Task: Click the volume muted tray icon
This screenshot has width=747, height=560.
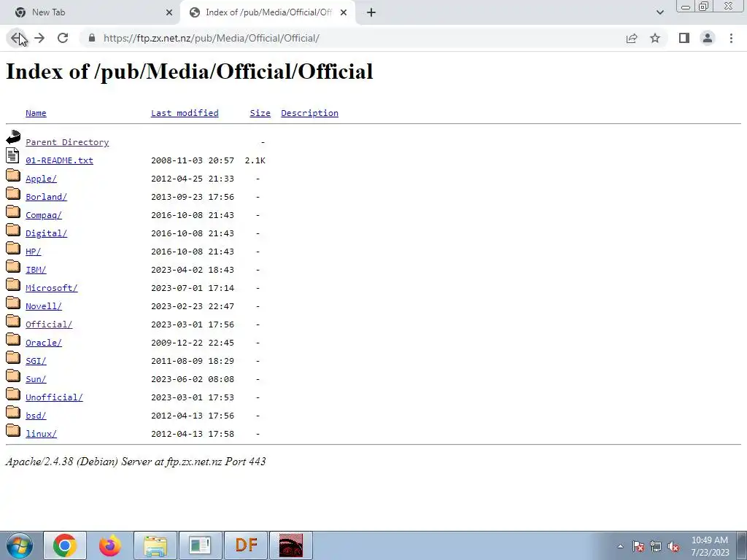Action: (x=673, y=547)
